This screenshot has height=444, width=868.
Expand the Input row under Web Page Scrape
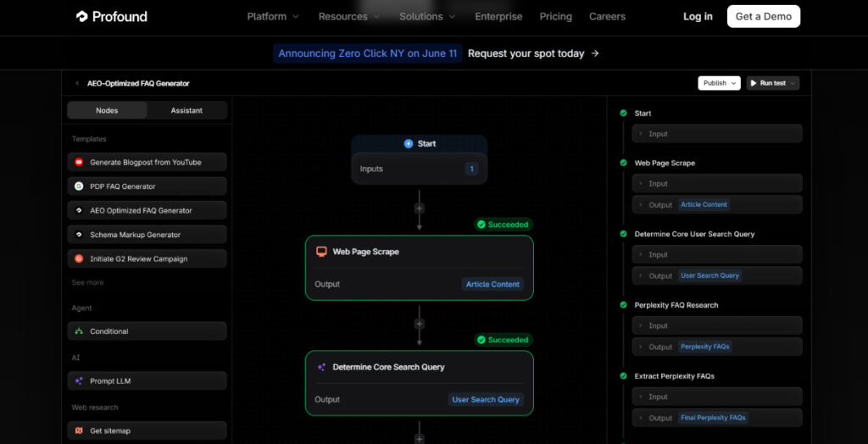click(717, 183)
